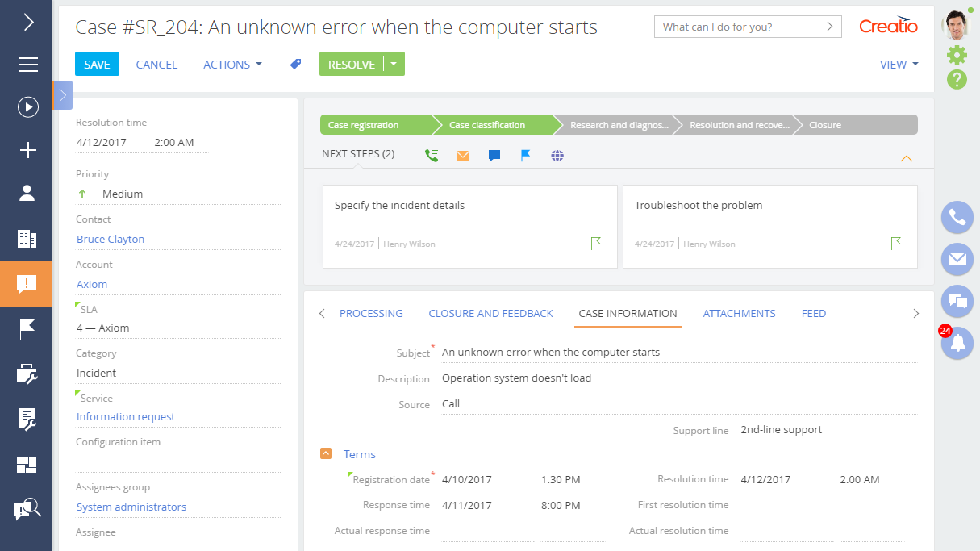
Task: Click the orange email icon in Next Steps
Action: (463, 155)
